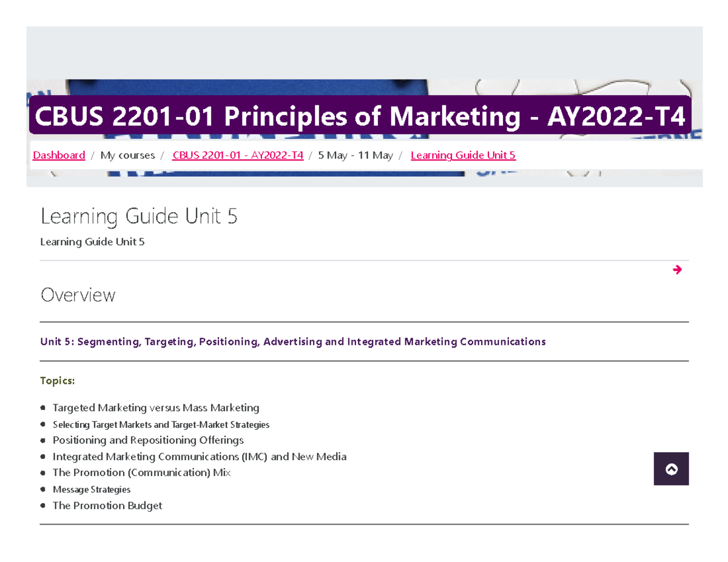
Task: Click the next activity arrow icon
Action: click(x=676, y=270)
